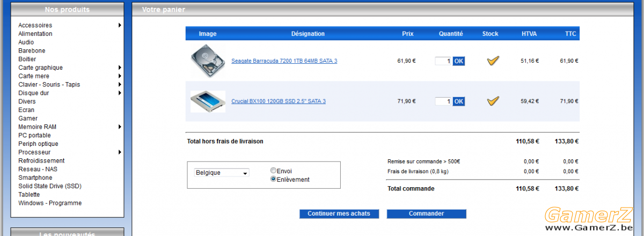This screenshot has width=644, height=236.
Task: Click the Nos produits panel header
Action: tap(67, 10)
